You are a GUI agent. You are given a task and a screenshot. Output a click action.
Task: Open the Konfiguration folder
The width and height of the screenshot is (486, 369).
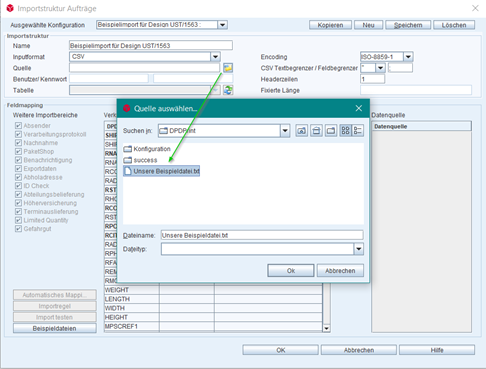pos(147,149)
